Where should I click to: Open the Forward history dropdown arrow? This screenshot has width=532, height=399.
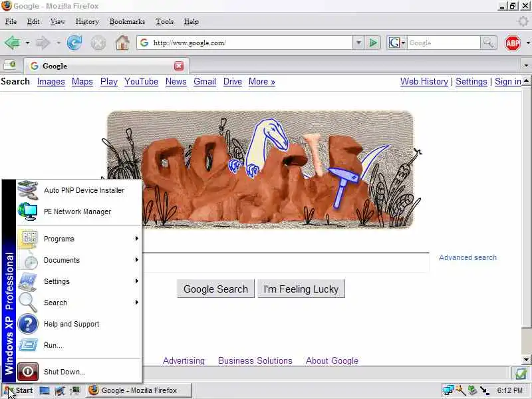tap(59, 43)
